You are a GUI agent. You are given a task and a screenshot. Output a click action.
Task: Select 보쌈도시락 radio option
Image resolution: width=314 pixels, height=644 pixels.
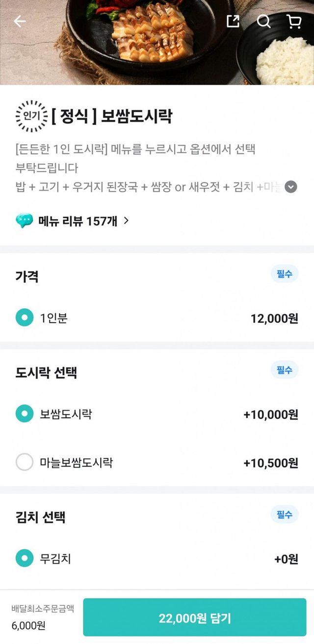[x=25, y=414]
